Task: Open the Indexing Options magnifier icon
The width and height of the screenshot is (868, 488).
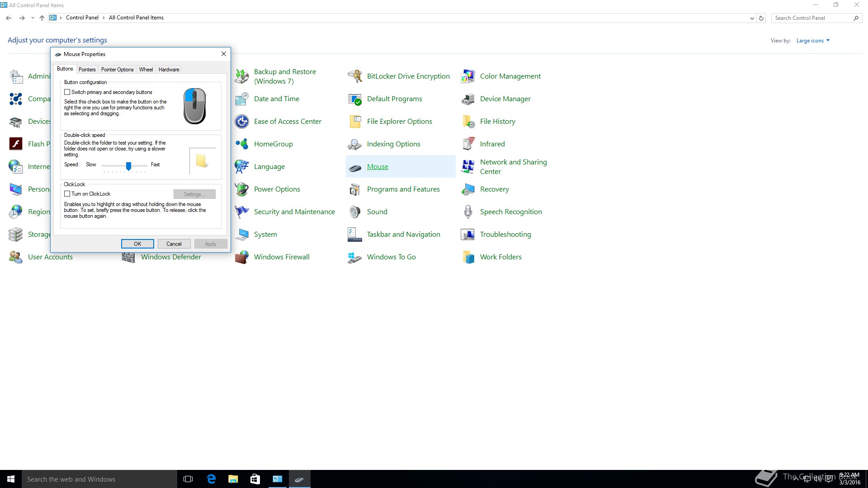Action: (355, 144)
